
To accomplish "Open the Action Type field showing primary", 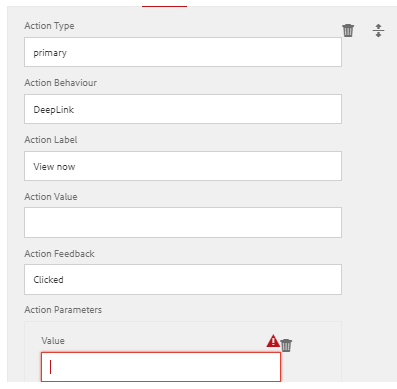I will [x=183, y=52].
